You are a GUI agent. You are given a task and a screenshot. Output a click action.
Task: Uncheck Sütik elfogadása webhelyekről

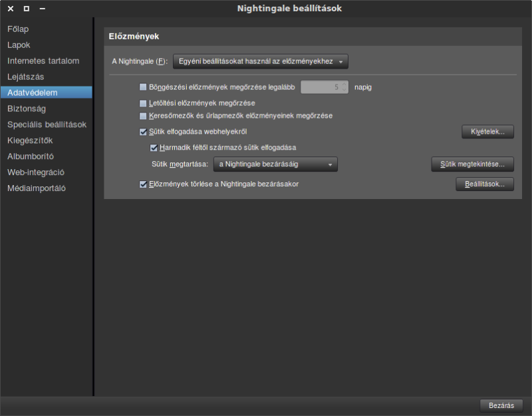click(143, 132)
